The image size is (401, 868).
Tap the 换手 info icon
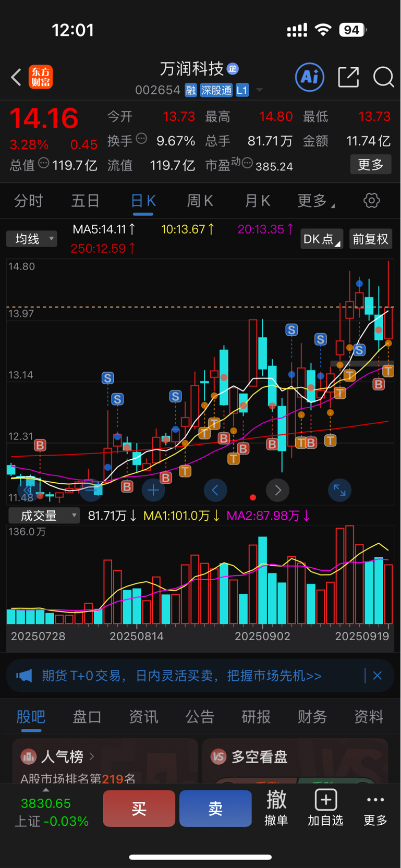(x=141, y=139)
